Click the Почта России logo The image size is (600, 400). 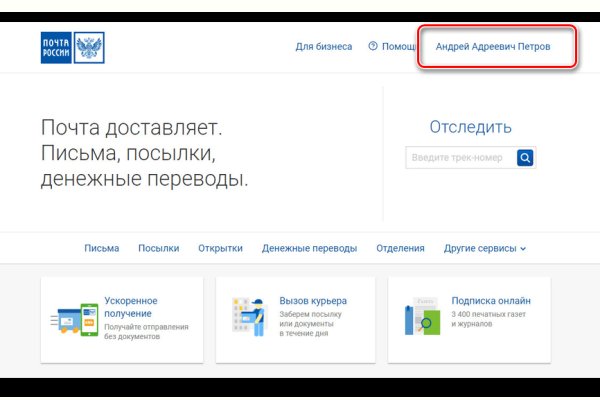(x=72, y=47)
